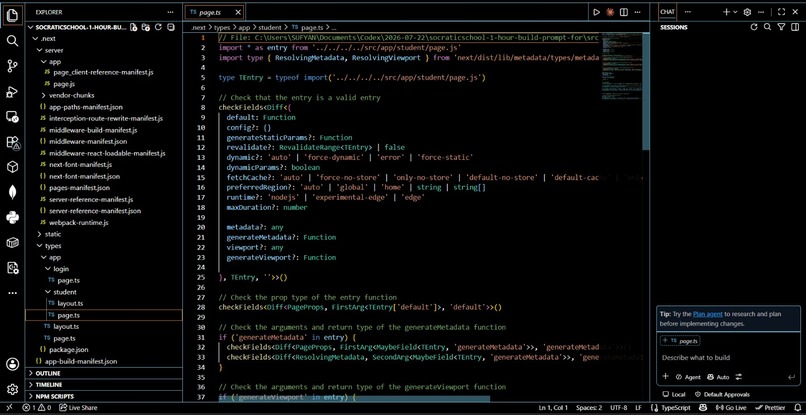Image resolution: width=806 pixels, height=415 pixels.
Task: Select Local session target
Action: 674,394
